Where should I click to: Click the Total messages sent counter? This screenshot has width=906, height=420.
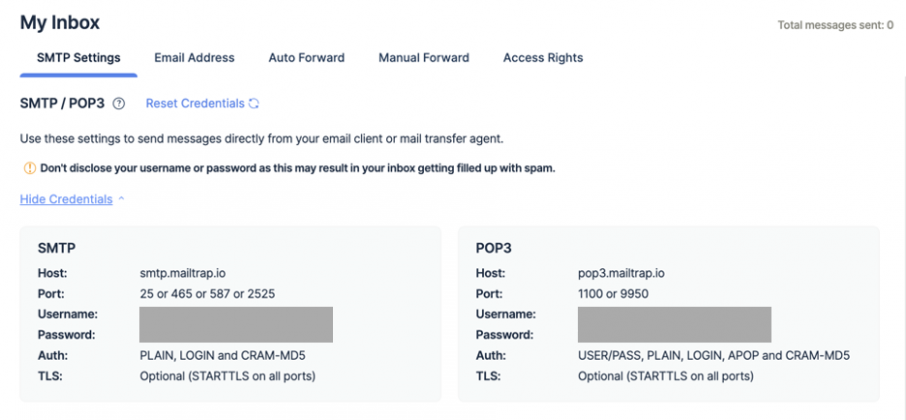(x=836, y=25)
